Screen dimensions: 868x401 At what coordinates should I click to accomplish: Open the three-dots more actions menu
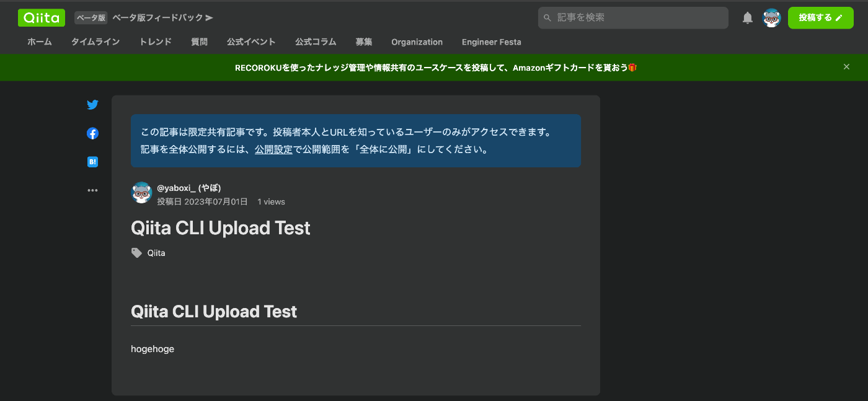(92, 190)
